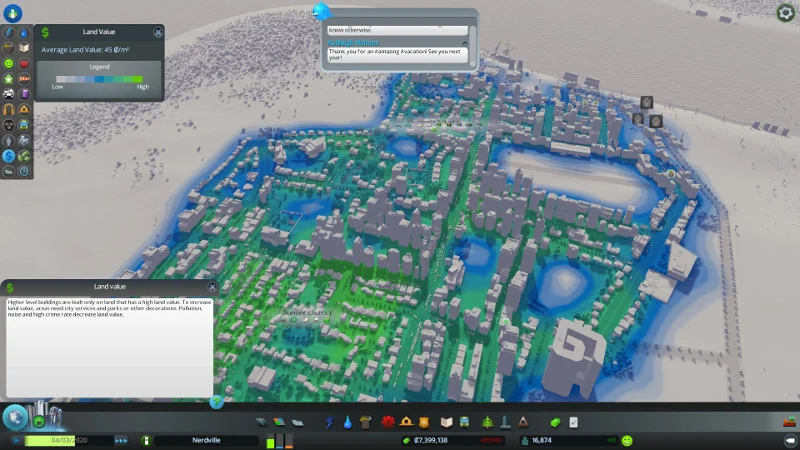Open the Electricity info view icon
The width and height of the screenshot is (800, 450).
(x=9, y=33)
